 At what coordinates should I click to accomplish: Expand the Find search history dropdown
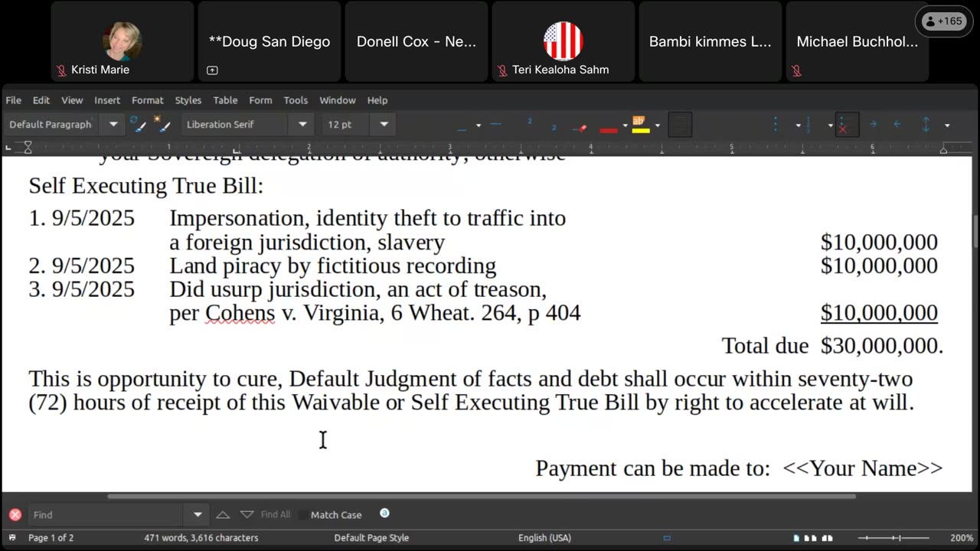[x=198, y=514]
